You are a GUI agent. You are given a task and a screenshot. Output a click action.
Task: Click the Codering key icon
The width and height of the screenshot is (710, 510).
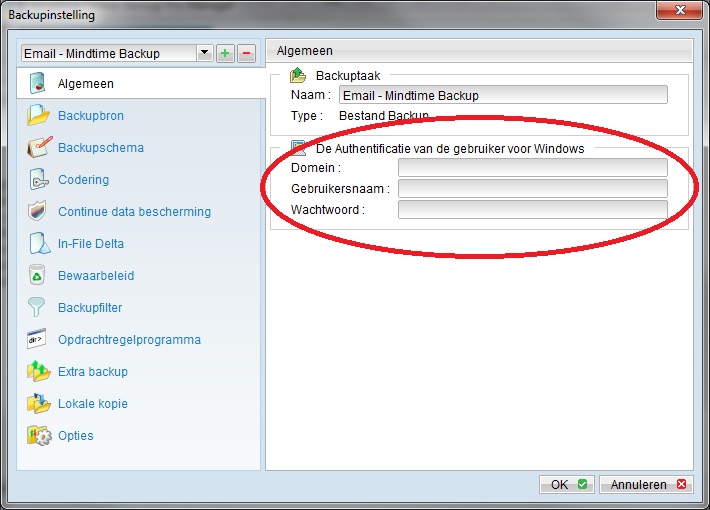(x=38, y=179)
